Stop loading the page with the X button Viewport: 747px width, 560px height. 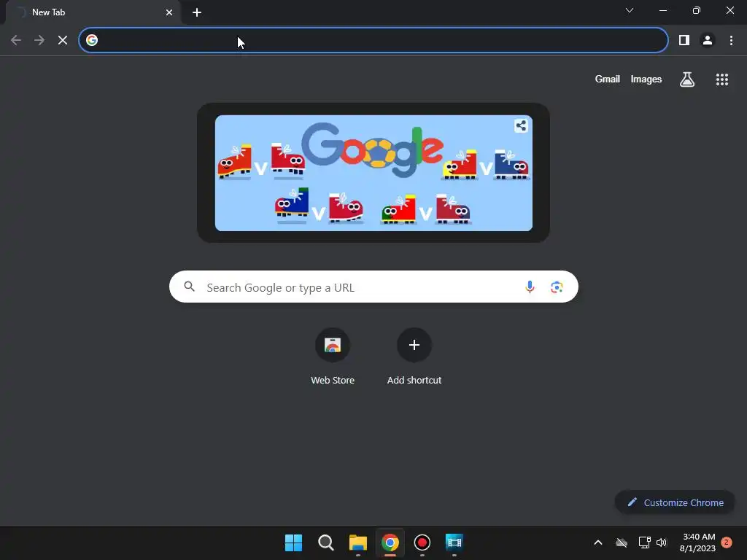(x=63, y=41)
